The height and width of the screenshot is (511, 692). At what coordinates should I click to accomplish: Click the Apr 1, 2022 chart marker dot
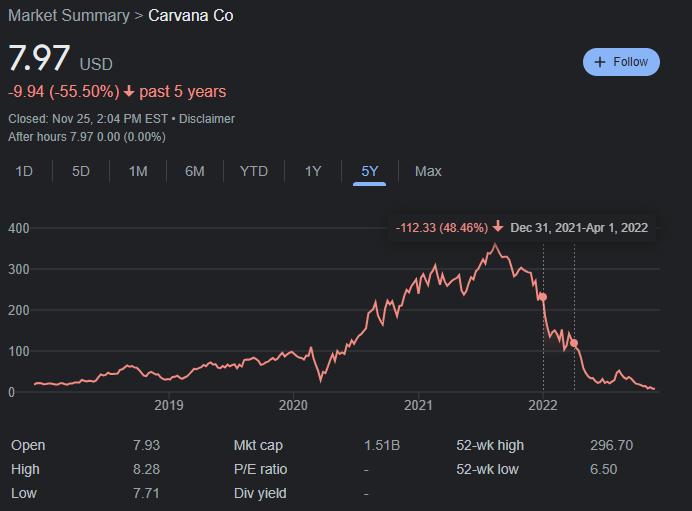(x=574, y=343)
